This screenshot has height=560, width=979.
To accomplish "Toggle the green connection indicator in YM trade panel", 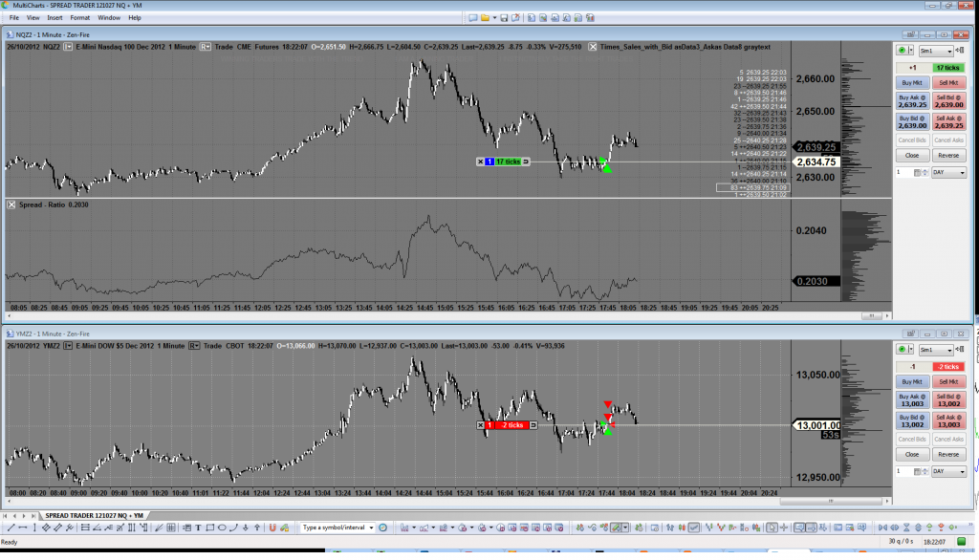I will point(903,351).
